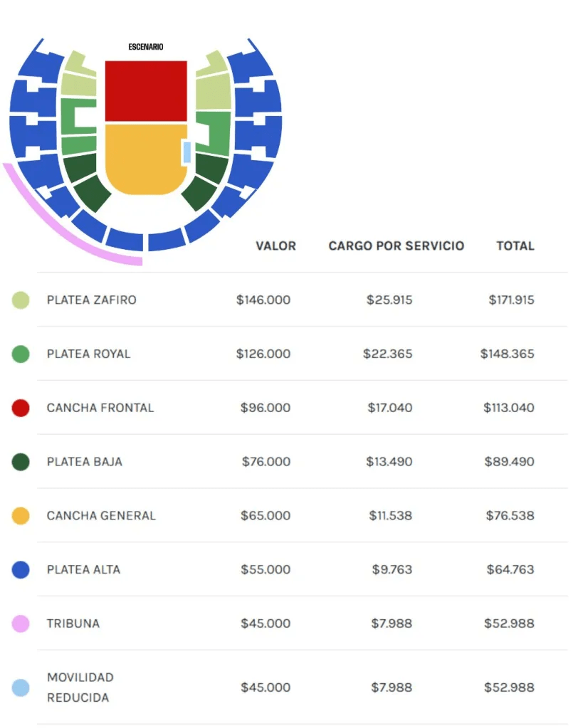
Task: Click the TRIBUNA row label
Action: 73,623
